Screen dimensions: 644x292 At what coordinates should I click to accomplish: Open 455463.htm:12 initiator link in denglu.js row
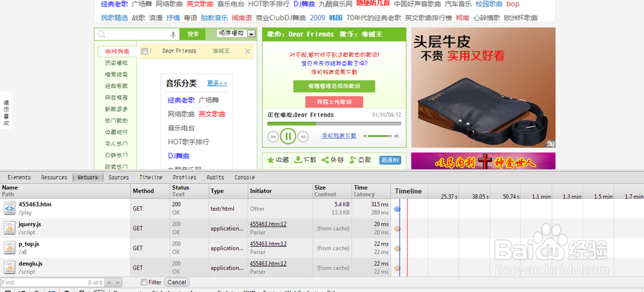tap(268, 264)
